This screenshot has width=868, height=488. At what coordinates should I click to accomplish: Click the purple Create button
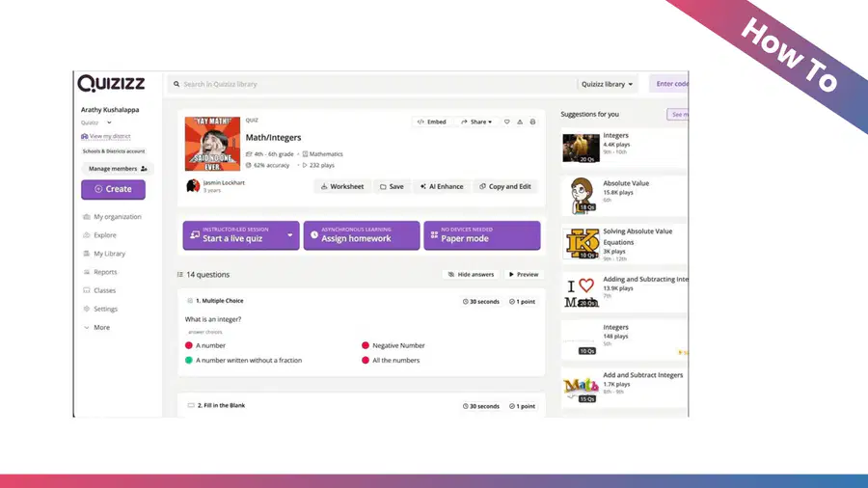(114, 189)
